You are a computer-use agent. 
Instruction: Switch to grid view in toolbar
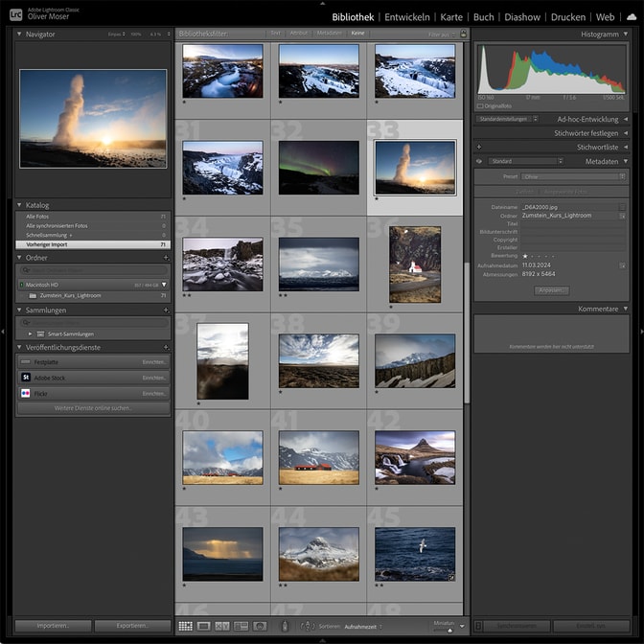[185, 626]
